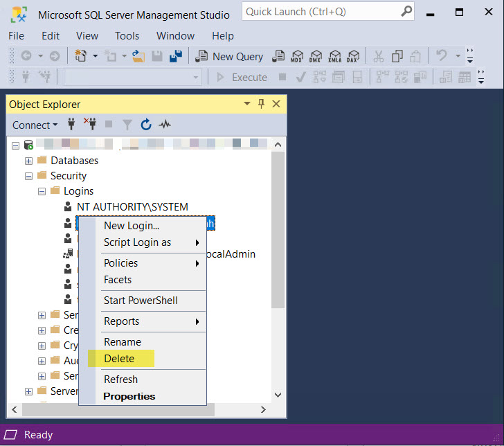Open the Policies submenu
This screenshot has width=504, height=446.
pyautogui.click(x=143, y=263)
